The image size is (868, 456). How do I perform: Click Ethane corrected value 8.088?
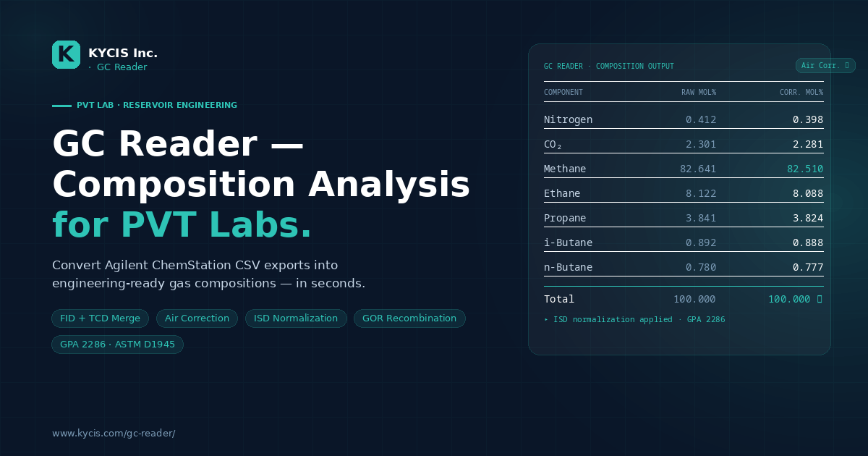pos(808,193)
